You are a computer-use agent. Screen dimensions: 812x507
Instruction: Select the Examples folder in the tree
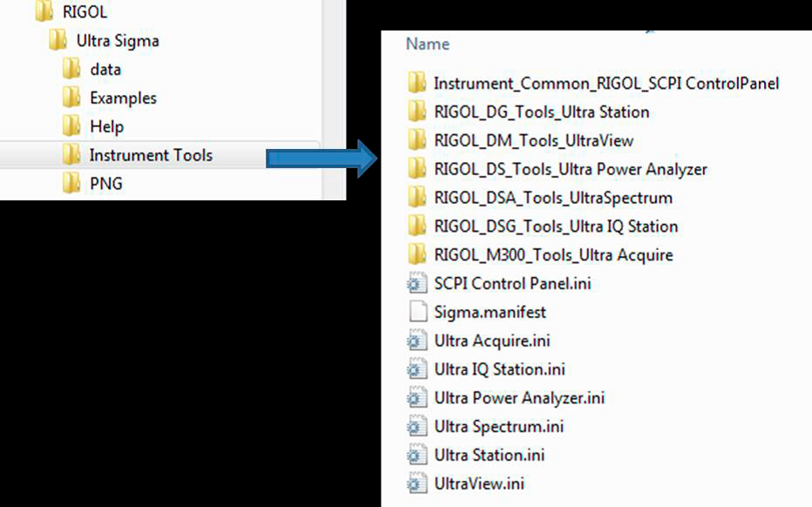tap(109, 98)
